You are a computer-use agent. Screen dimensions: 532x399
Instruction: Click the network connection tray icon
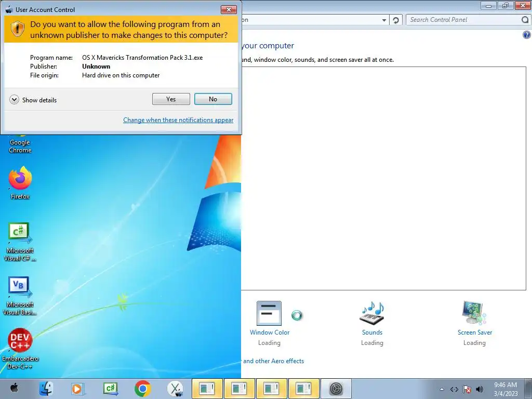[x=454, y=390]
